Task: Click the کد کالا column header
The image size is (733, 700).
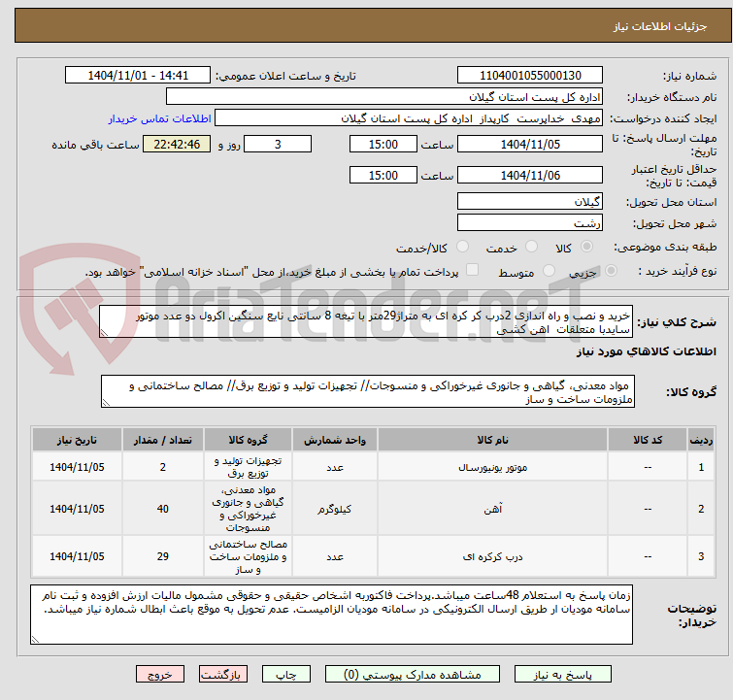Action: [x=648, y=440]
